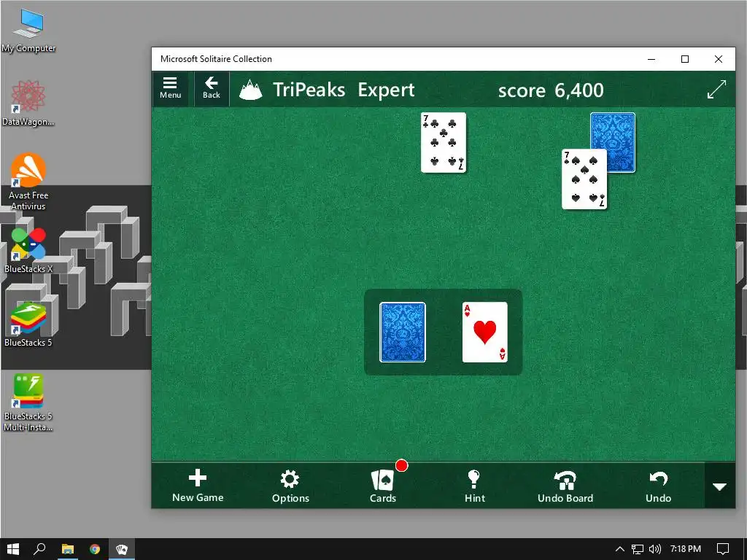Image resolution: width=747 pixels, height=560 pixels.
Task: Minimize the Microsoft Solitaire Collection window
Action: (651, 59)
